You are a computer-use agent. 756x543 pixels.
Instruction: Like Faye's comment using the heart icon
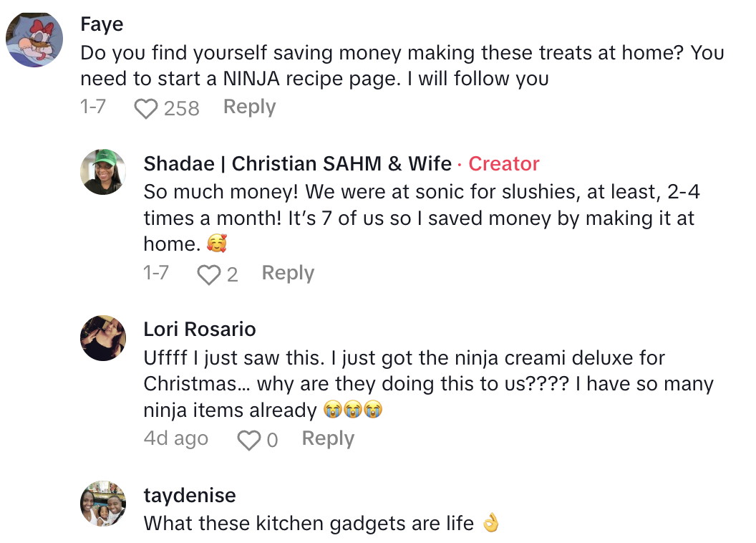pyautogui.click(x=146, y=106)
